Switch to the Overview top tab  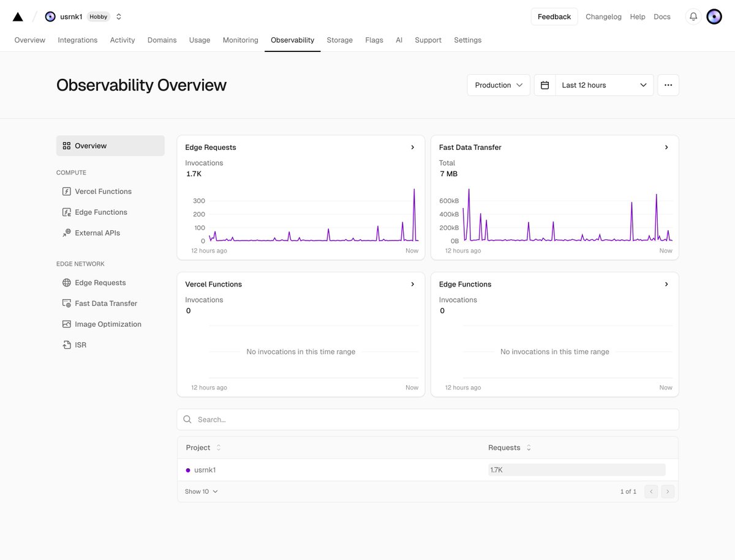[30, 40]
